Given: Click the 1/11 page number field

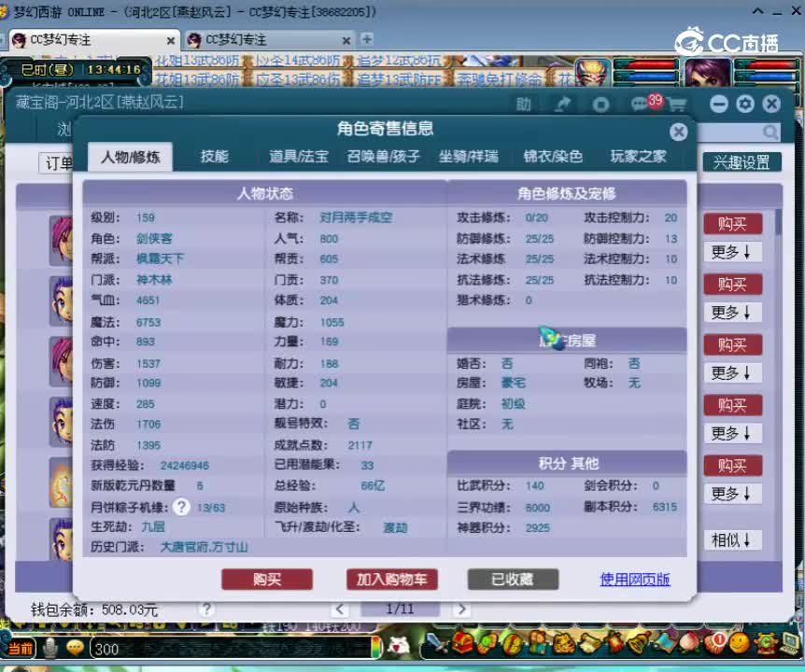Looking at the screenshot, I should (x=400, y=609).
